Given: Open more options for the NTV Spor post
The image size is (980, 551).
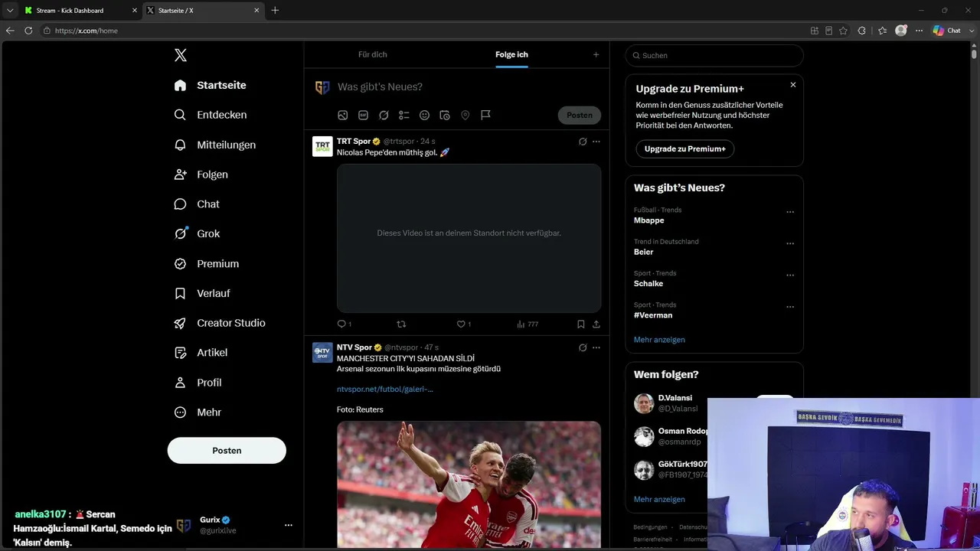Looking at the screenshot, I should tap(596, 347).
